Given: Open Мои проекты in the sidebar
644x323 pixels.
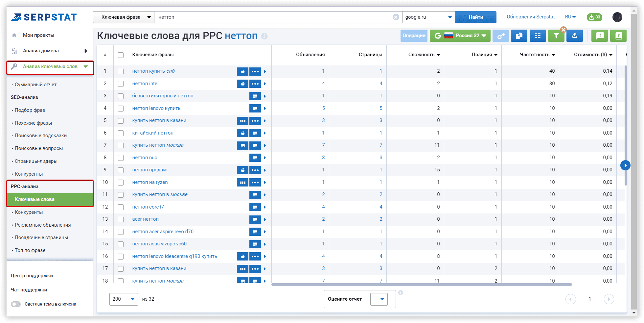Looking at the screenshot, I should [x=38, y=35].
